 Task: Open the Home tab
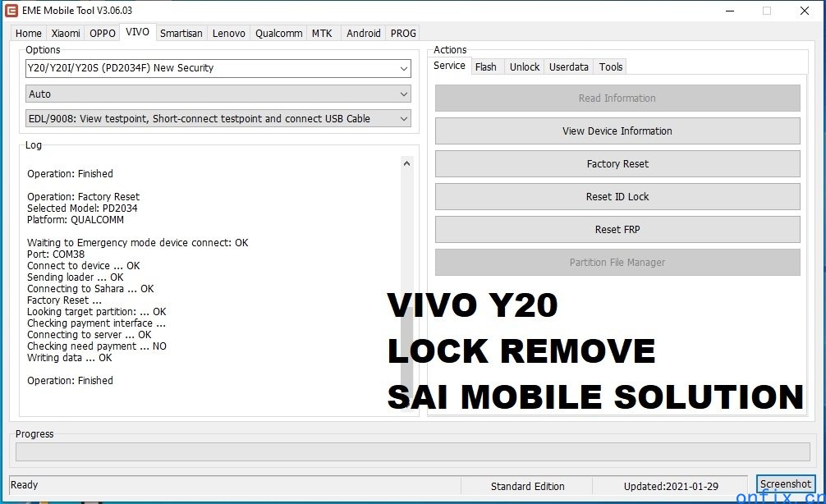29,33
